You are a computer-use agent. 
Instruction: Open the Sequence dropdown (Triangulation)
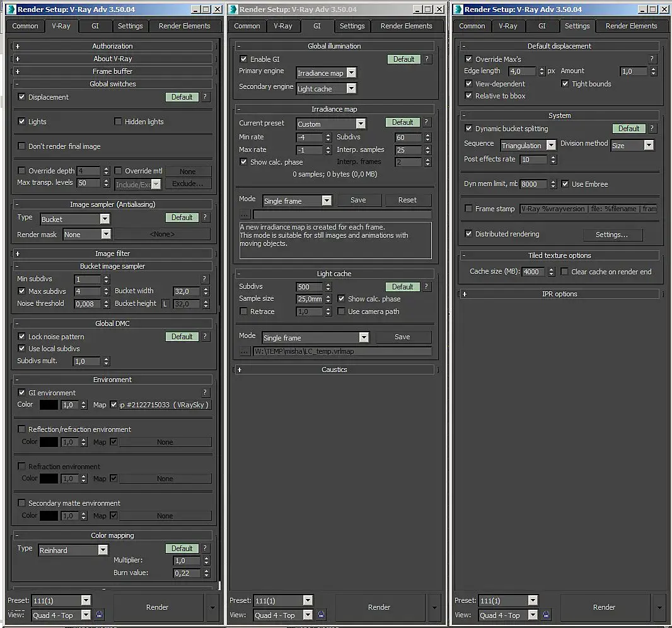tap(528, 145)
